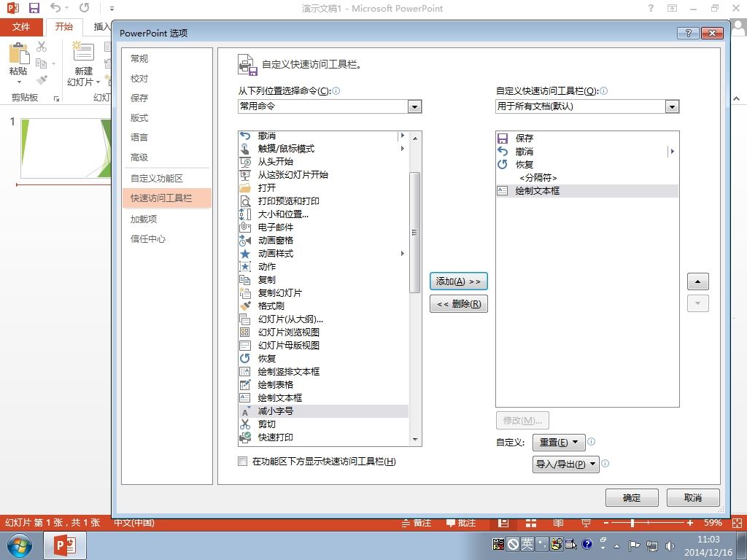
Task: Move selected command up with arrow button
Action: [697, 281]
